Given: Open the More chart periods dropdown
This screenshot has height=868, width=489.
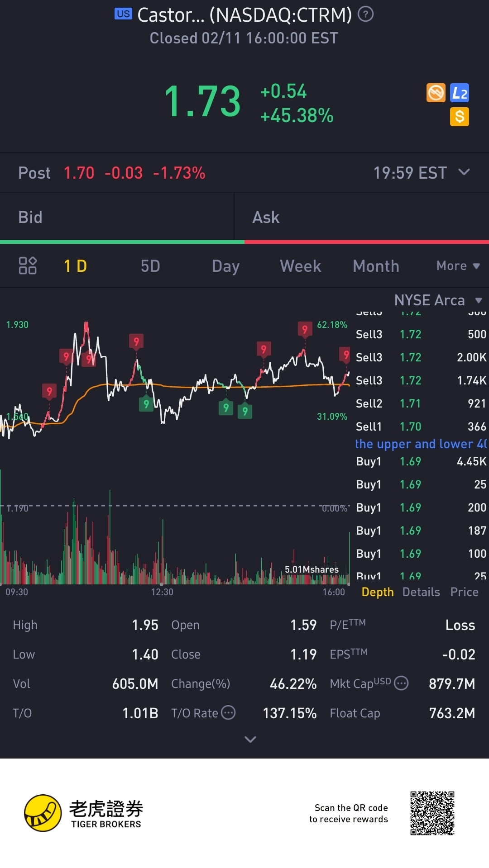Looking at the screenshot, I should coord(458,266).
